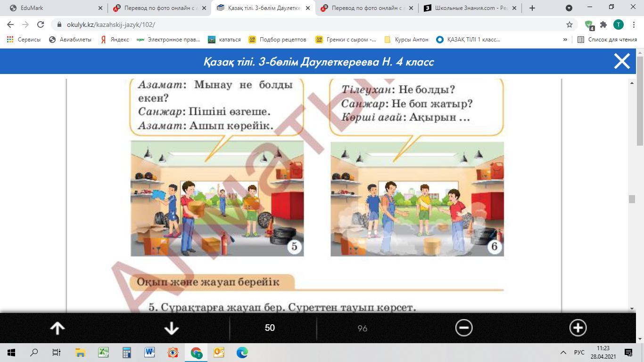Image resolution: width=644 pixels, height=362 pixels.
Task: Click the total page count 96
Action: pyautogui.click(x=362, y=328)
